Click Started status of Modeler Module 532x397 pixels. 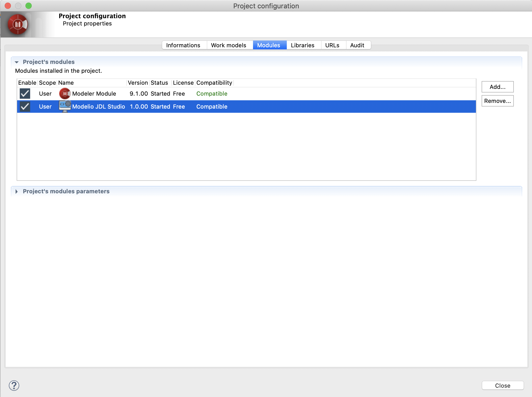[x=160, y=94]
